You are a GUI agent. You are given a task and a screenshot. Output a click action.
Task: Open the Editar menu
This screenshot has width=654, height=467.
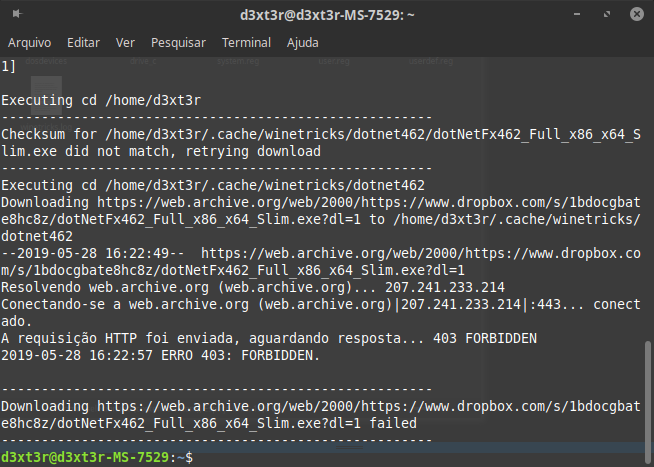83,43
